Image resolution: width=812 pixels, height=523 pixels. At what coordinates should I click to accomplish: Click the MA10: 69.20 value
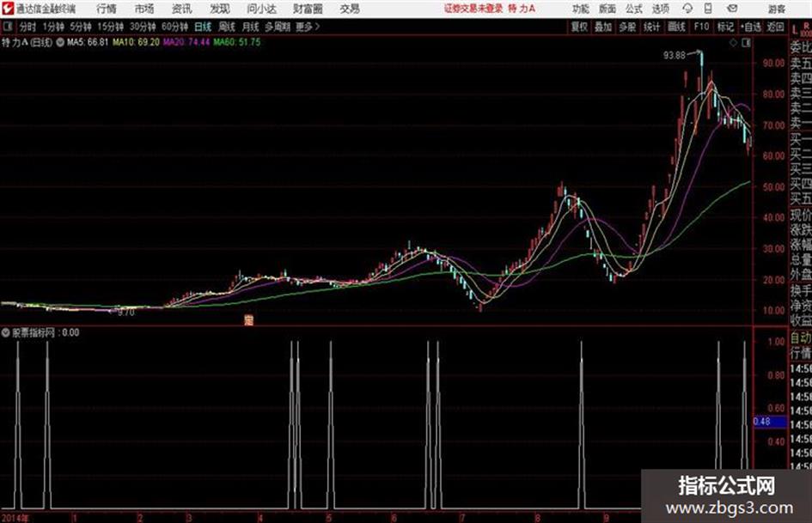coord(137,42)
